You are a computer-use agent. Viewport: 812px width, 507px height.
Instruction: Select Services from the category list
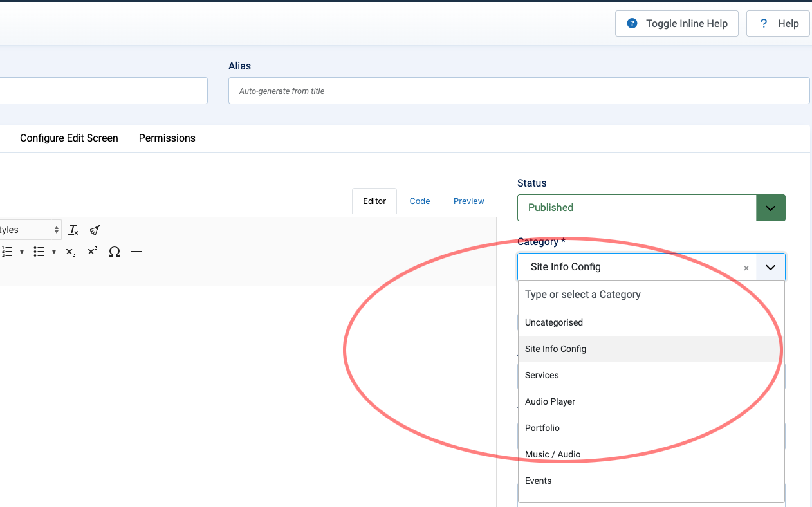542,375
